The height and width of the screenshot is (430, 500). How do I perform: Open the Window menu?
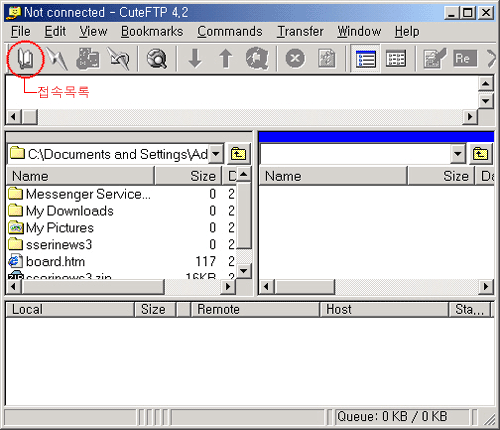pos(359,32)
